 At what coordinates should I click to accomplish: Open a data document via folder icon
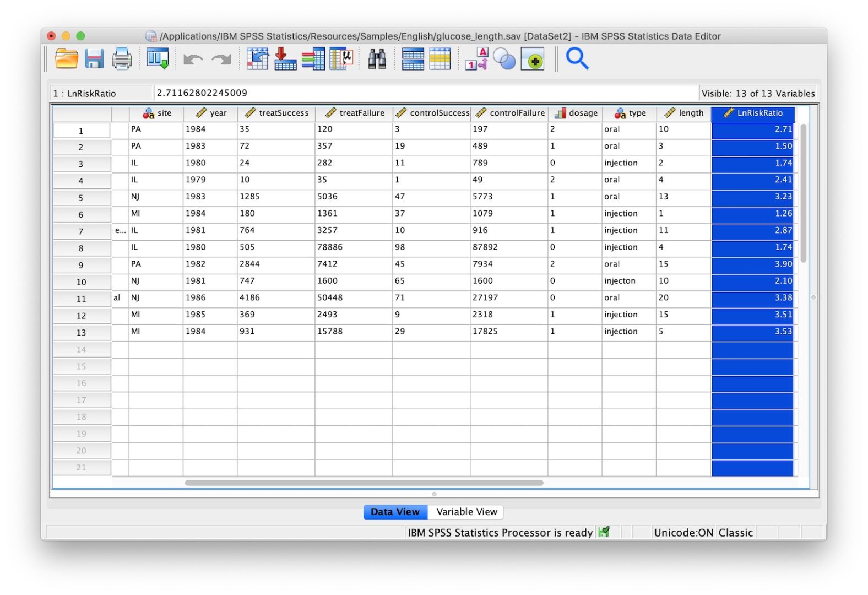coord(66,59)
